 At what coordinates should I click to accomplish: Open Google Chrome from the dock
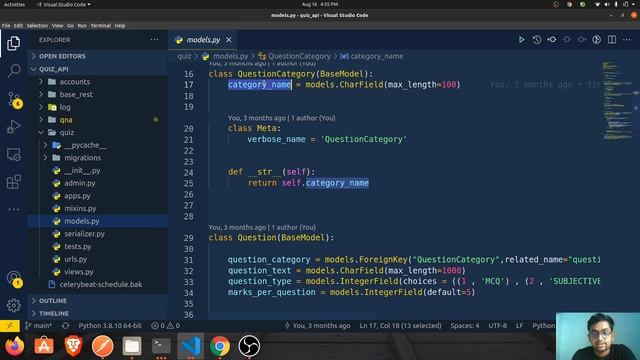(x=220, y=346)
